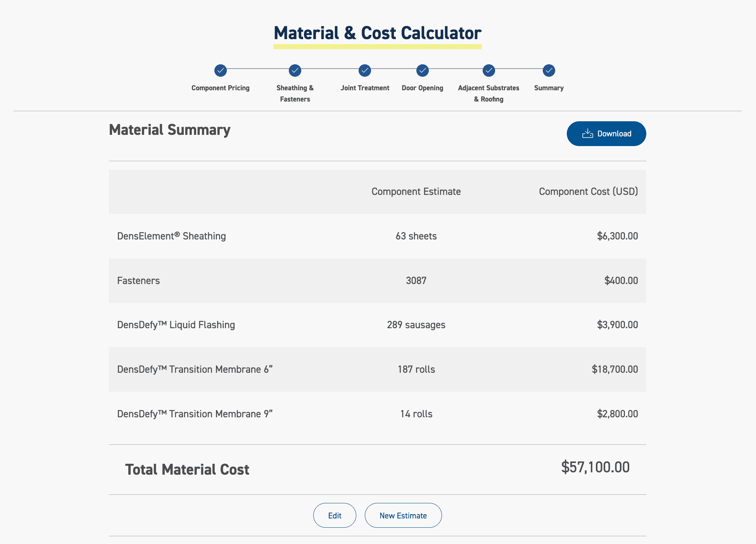Click the Component Estimate column header
This screenshot has width=756, height=544.
click(416, 191)
